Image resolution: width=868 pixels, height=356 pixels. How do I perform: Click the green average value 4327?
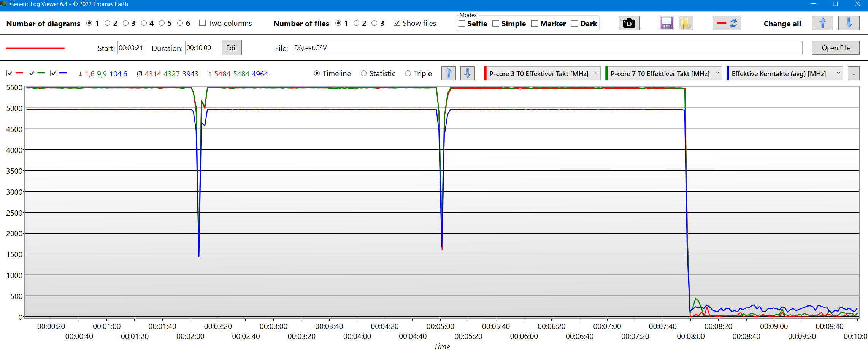[x=171, y=74]
